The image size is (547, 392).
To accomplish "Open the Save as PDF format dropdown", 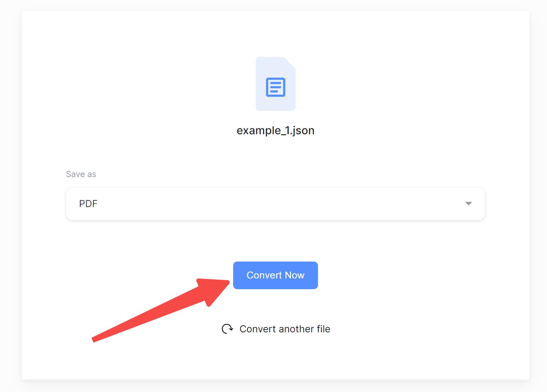I will point(275,204).
